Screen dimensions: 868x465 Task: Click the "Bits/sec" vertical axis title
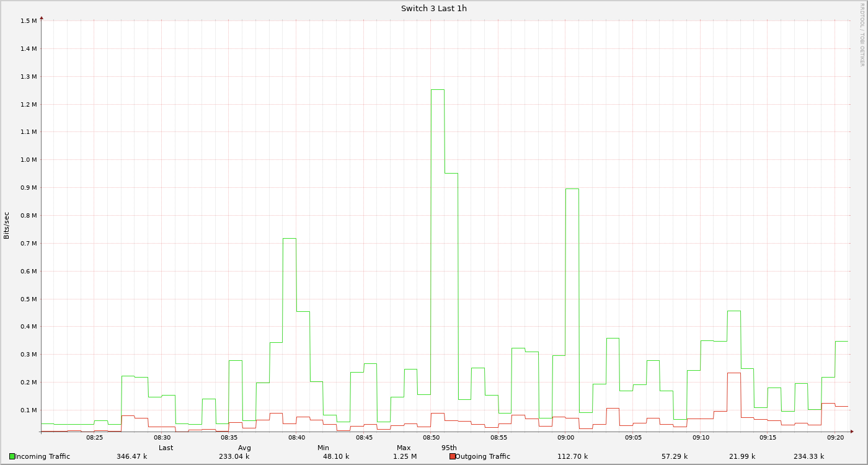click(7, 225)
